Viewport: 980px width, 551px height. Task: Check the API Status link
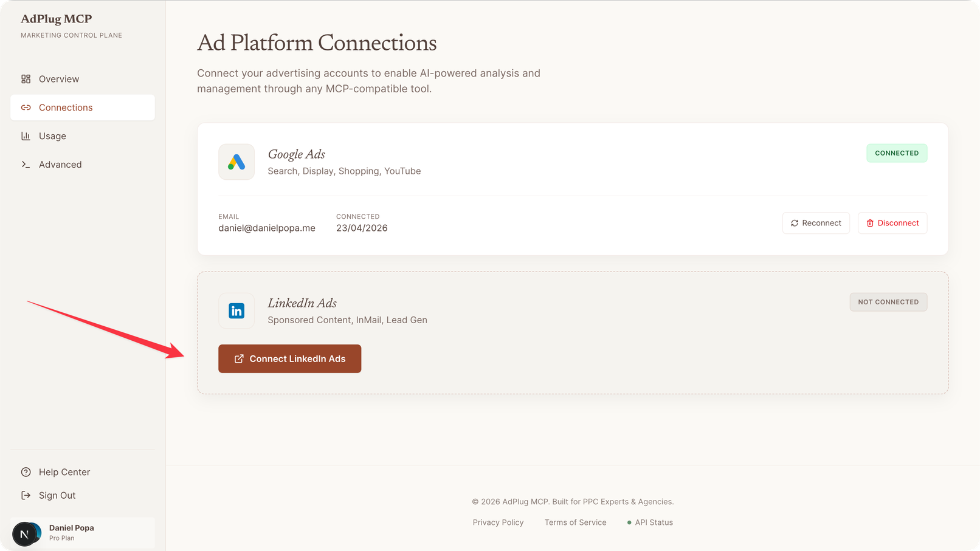pos(650,522)
